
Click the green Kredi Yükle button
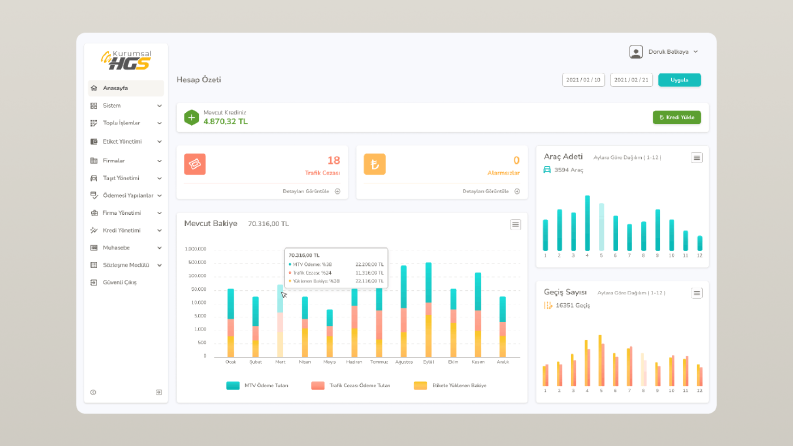point(677,117)
